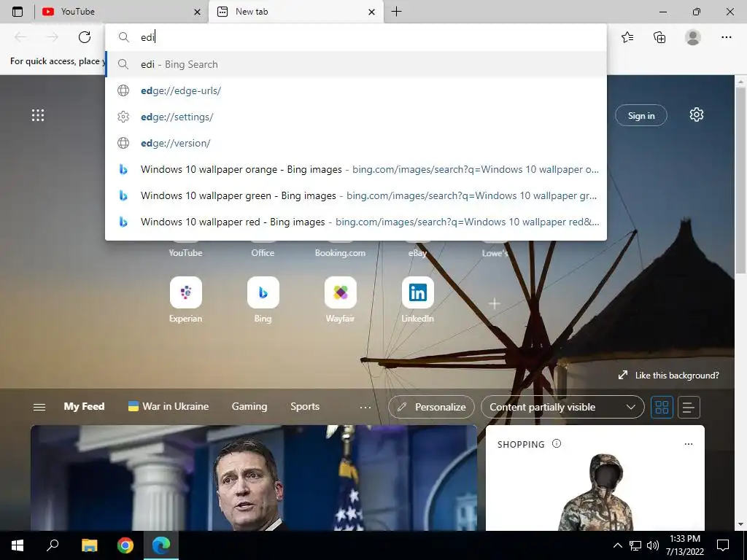The height and width of the screenshot is (560, 747).
Task: Open page settings gear icon
Action: 696,114
